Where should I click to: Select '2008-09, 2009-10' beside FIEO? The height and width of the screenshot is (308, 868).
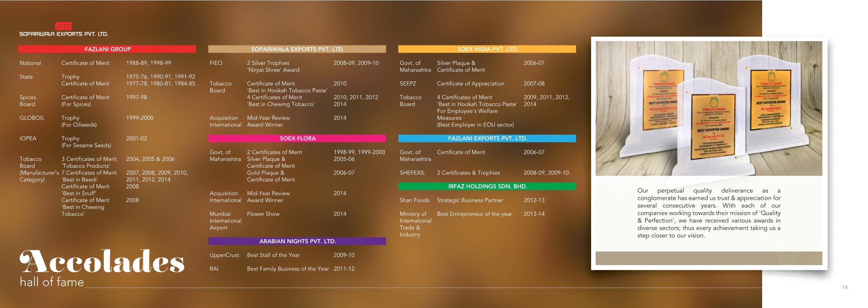pos(356,63)
